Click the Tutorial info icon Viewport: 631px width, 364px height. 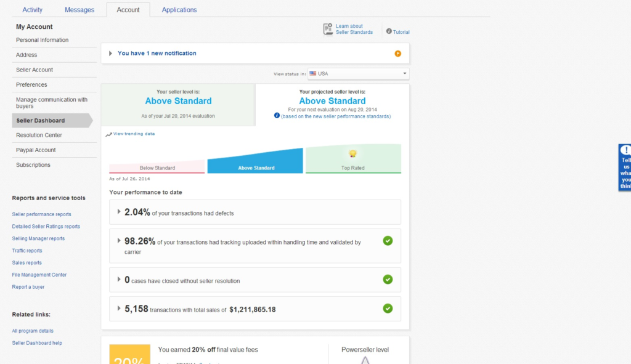389,31
